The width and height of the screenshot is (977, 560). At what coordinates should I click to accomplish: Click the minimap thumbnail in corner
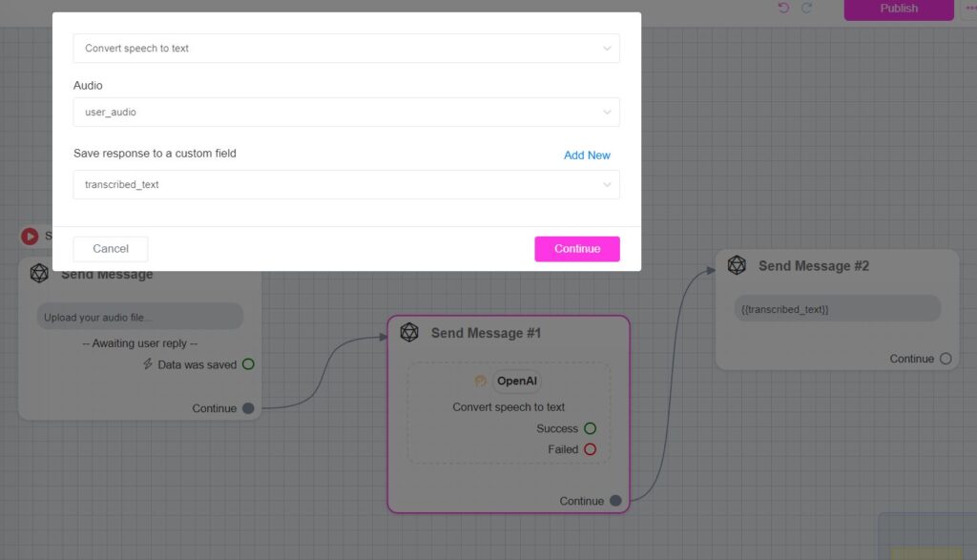tap(927, 536)
